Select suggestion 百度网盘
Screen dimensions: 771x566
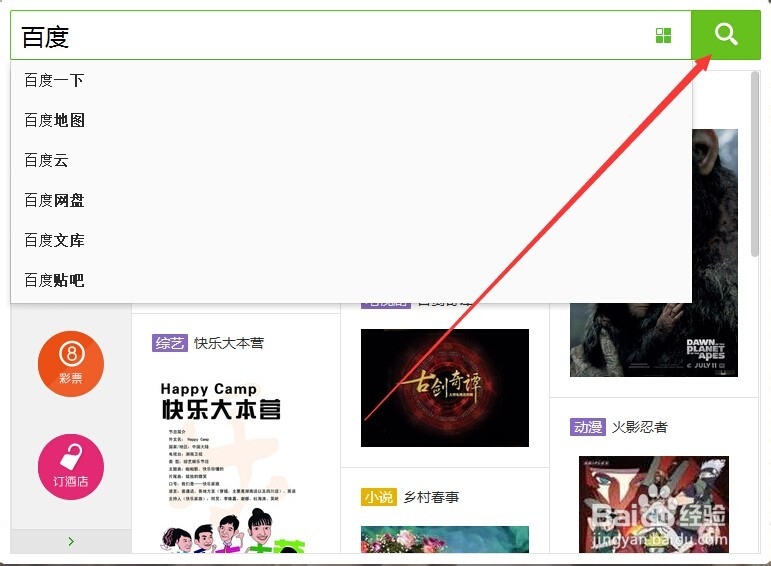coord(351,200)
